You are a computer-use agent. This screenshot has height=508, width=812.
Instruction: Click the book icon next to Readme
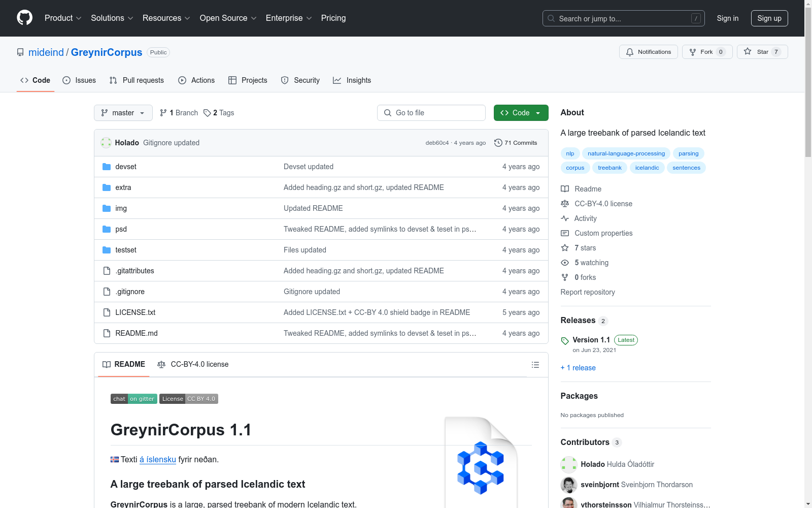[565, 189]
